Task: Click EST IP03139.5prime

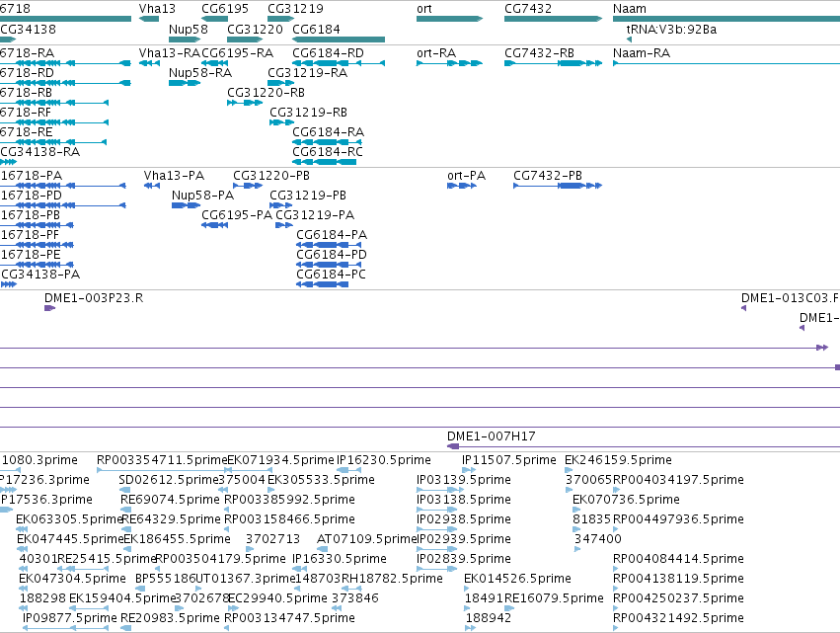Action: point(440,490)
